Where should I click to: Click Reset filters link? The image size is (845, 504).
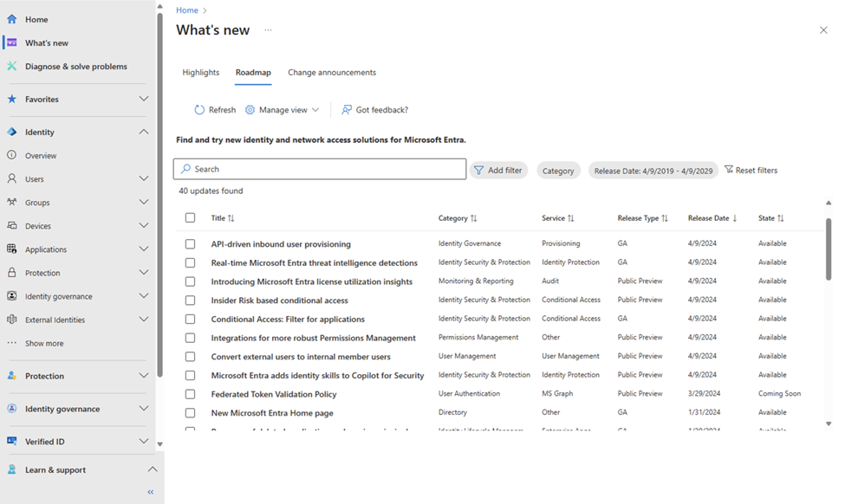(751, 171)
